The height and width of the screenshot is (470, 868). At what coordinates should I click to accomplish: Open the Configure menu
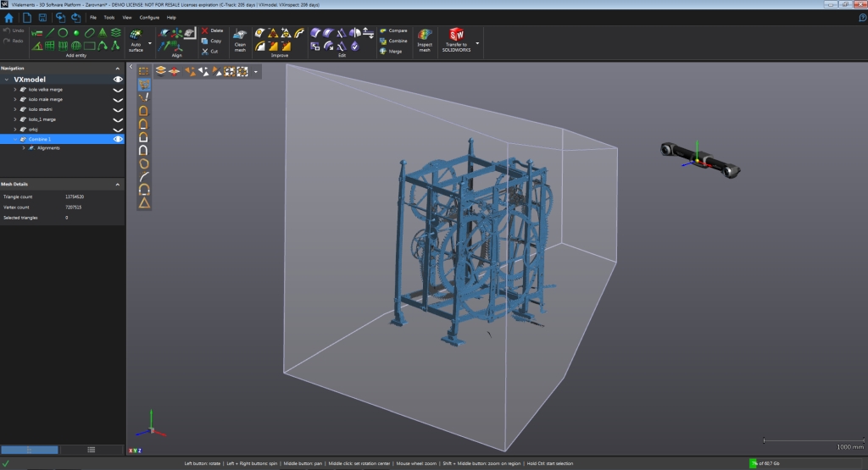coord(148,17)
